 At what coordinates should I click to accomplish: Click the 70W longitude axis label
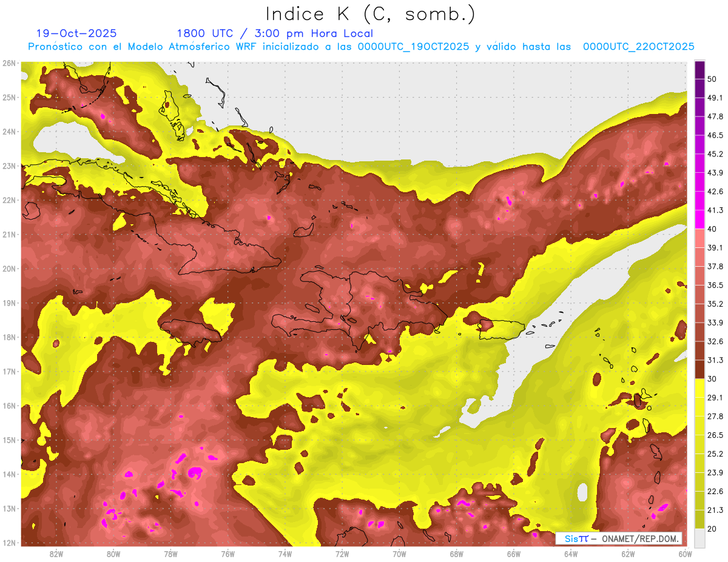(x=399, y=554)
